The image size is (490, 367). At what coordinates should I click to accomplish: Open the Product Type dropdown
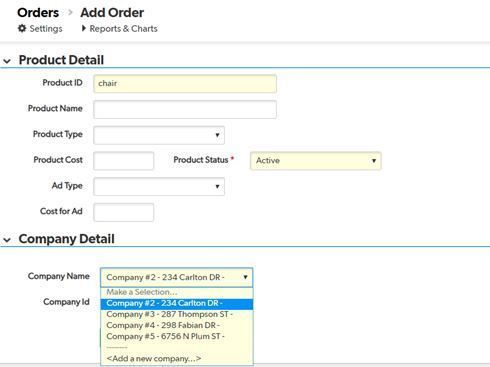(159, 135)
